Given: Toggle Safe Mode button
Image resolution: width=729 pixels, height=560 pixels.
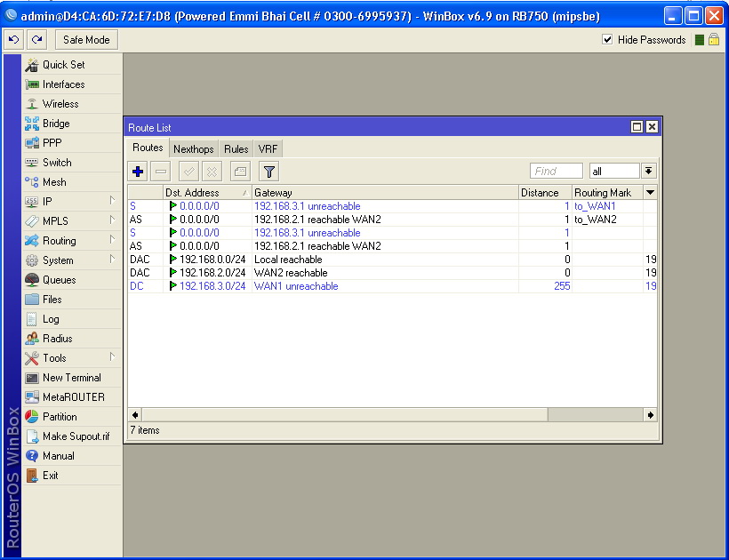Looking at the screenshot, I should [86, 39].
